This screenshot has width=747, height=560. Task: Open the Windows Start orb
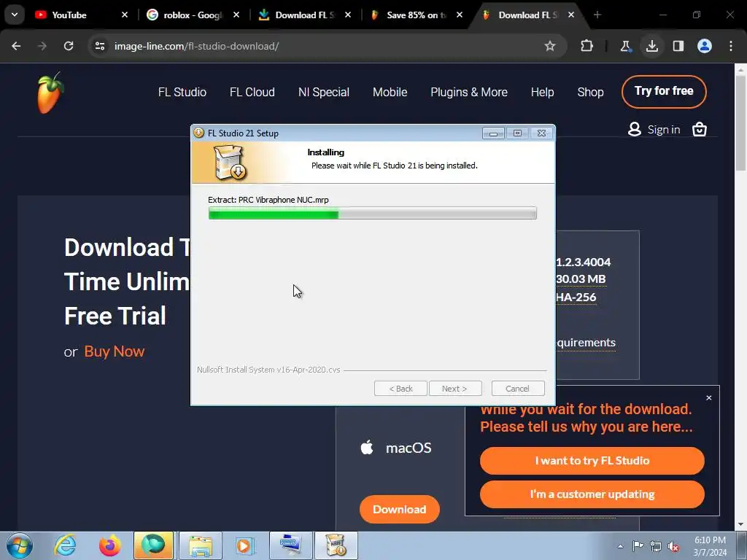(20, 545)
